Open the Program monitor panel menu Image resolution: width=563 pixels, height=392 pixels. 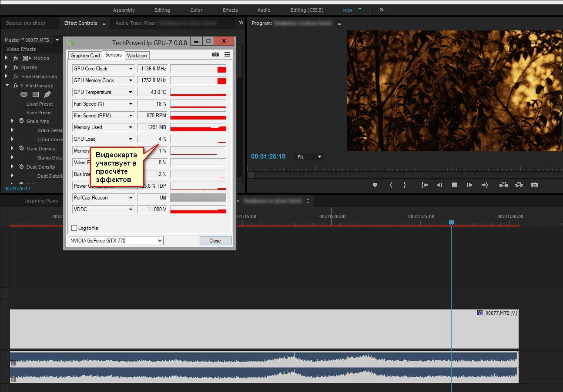coord(339,23)
